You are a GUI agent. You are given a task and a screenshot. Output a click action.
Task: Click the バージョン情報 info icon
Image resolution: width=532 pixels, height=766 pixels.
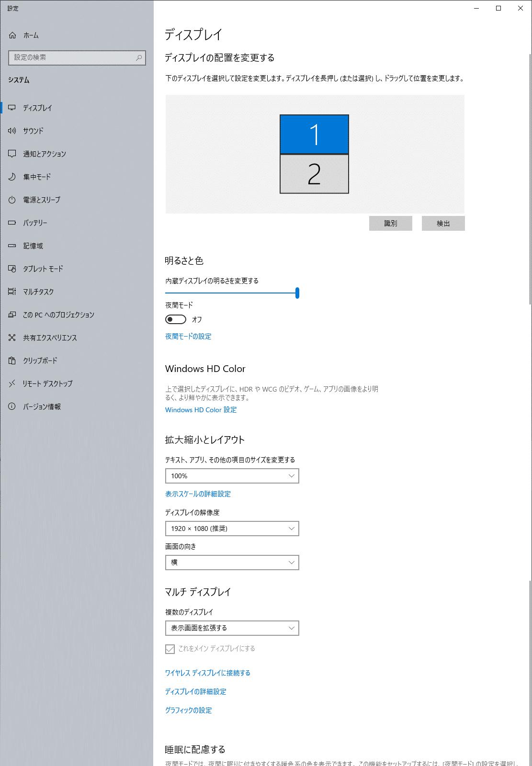coord(12,406)
